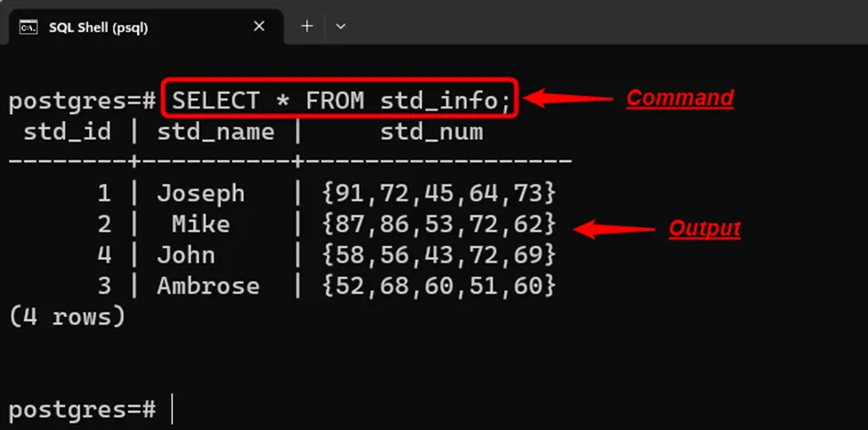Image resolution: width=868 pixels, height=430 pixels.
Task: Click the Ambrose name in last row
Action: (x=208, y=286)
